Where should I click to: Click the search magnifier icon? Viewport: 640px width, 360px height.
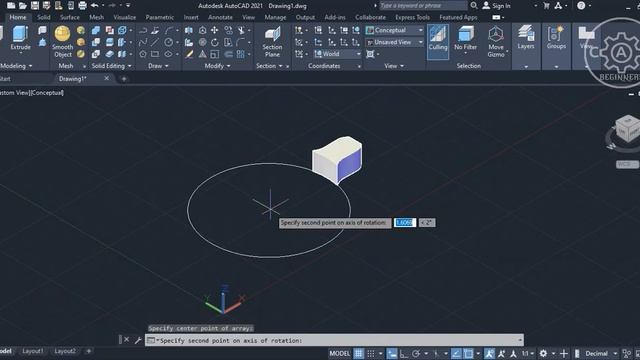tap(474, 5)
